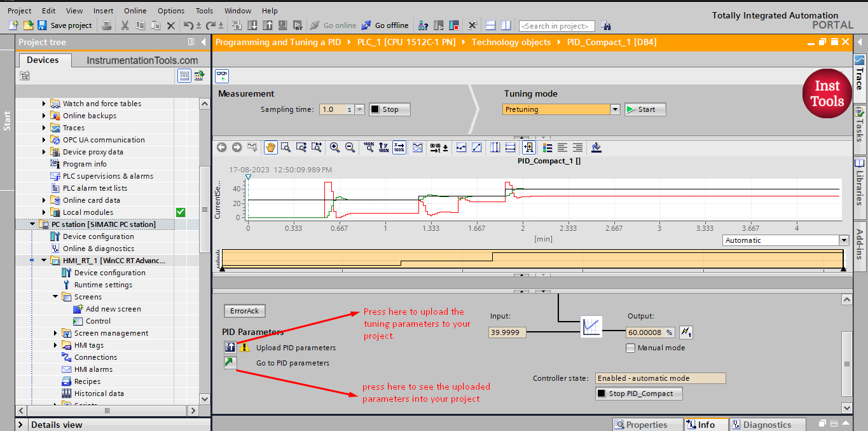868x431 pixels.
Task: Click the output manual value toggle next to 60.00008
Action: click(x=685, y=331)
